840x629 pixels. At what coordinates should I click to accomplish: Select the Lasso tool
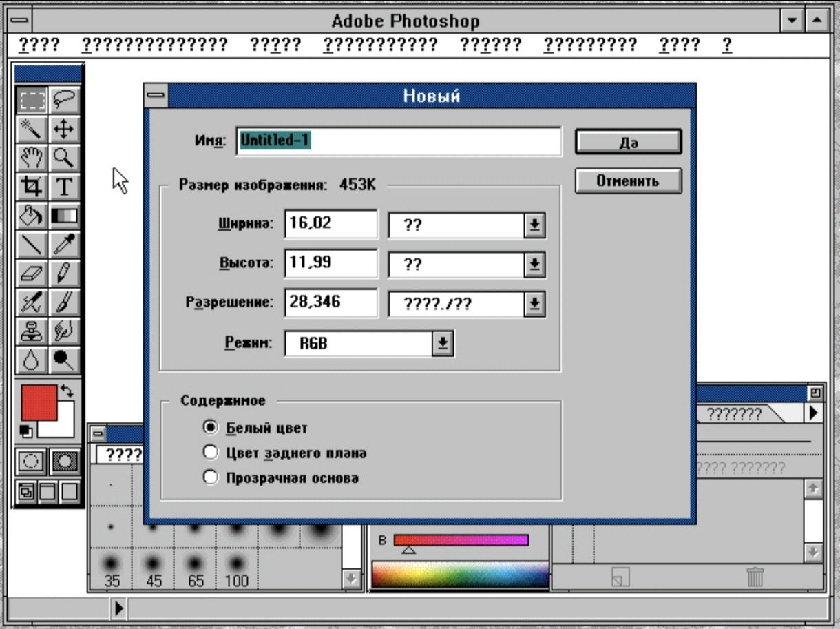[64, 101]
